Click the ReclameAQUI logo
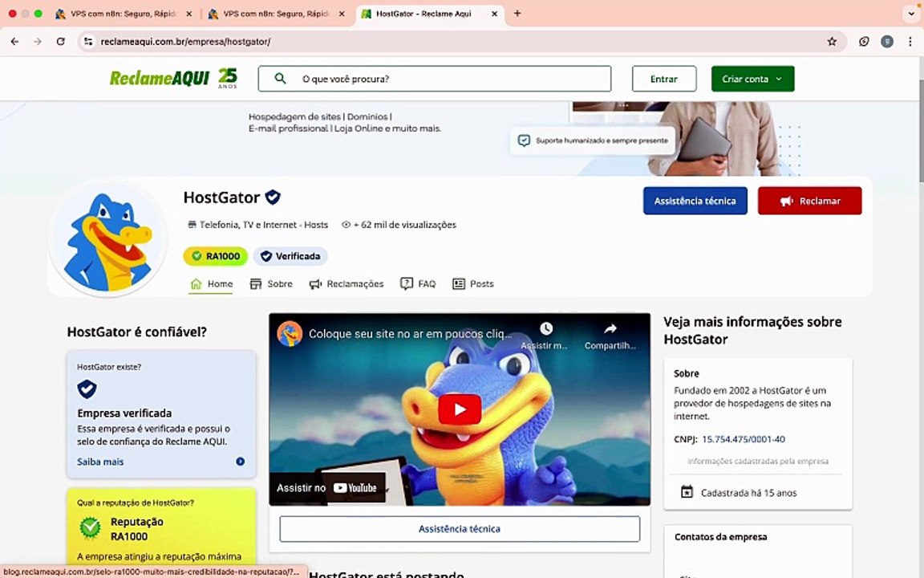This screenshot has width=924, height=578. click(x=173, y=78)
